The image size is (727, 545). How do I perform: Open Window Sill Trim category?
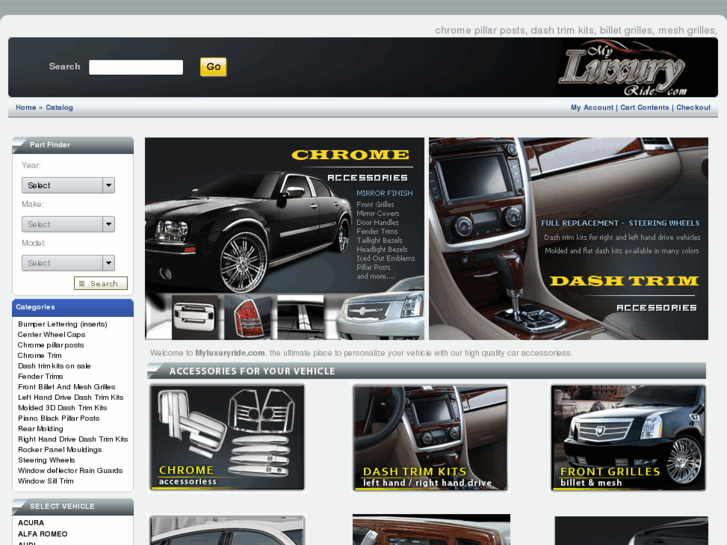click(46, 481)
